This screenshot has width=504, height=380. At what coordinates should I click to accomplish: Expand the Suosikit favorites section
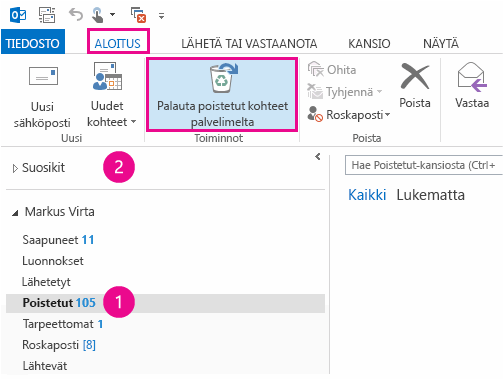(15, 168)
